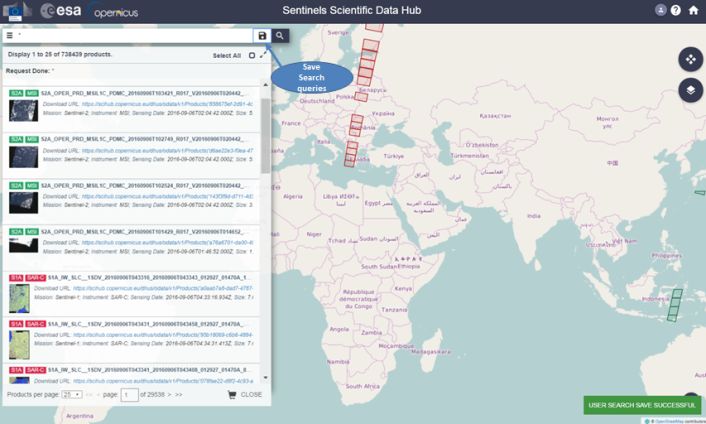
Task: Open the hamburger menu in the search bar
Action: (9, 36)
